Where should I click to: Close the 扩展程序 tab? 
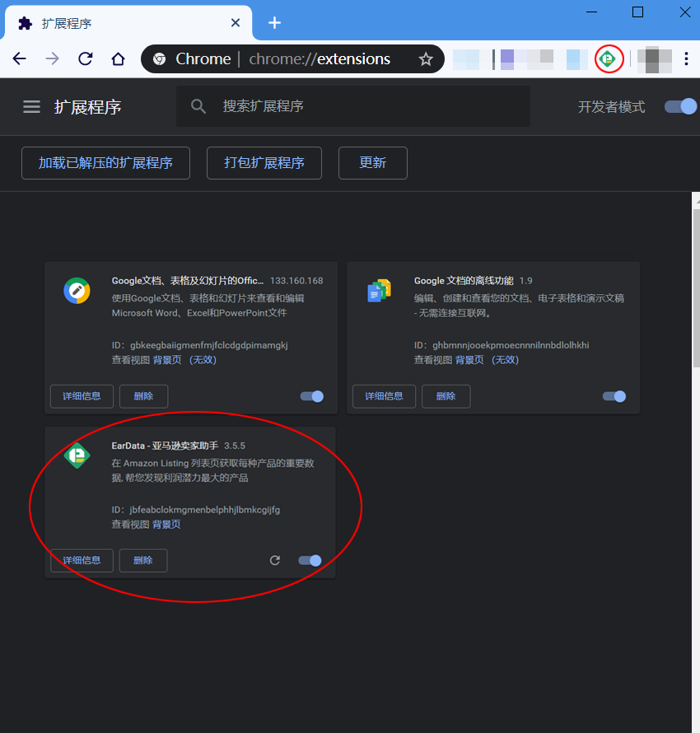(236, 22)
